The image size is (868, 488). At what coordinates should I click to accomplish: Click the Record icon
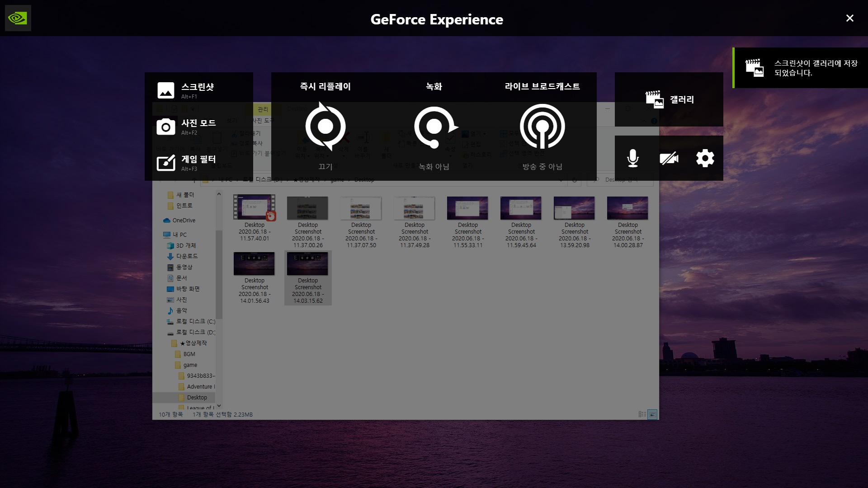tap(434, 127)
